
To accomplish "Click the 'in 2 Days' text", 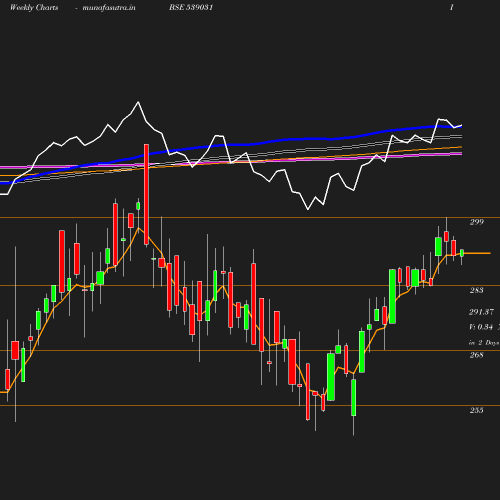I will pyautogui.click(x=484, y=343).
